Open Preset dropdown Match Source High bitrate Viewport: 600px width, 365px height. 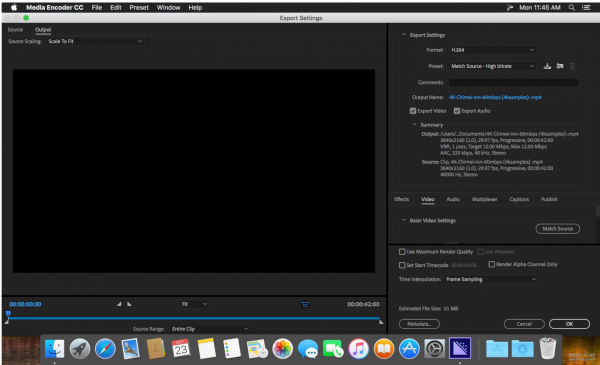tap(492, 66)
